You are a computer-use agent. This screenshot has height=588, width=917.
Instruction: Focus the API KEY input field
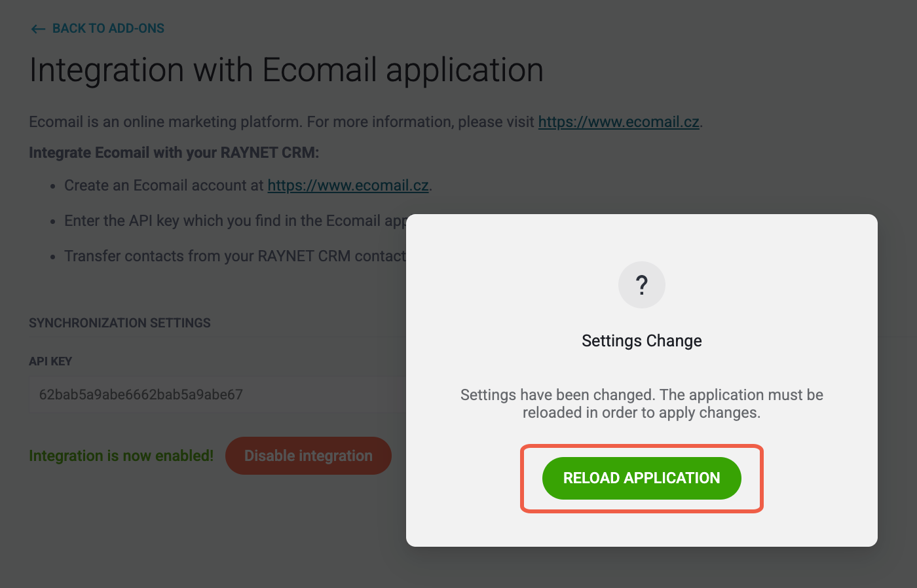click(217, 395)
